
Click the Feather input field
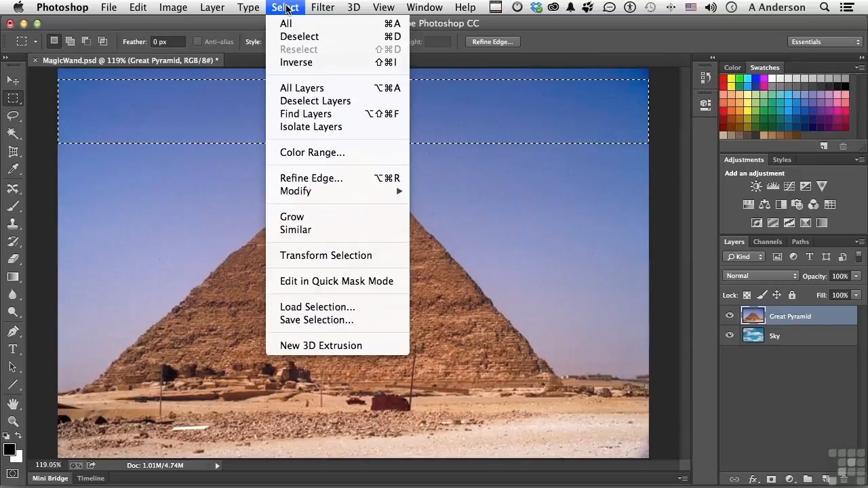coord(167,42)
